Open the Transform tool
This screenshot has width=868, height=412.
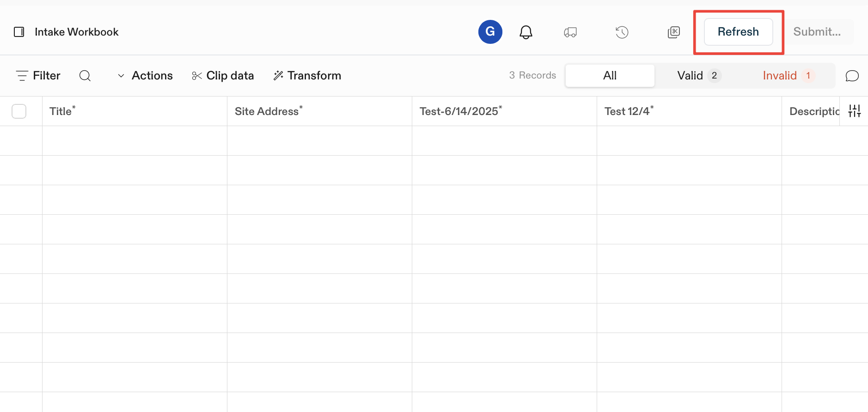(x=307, y=75)
